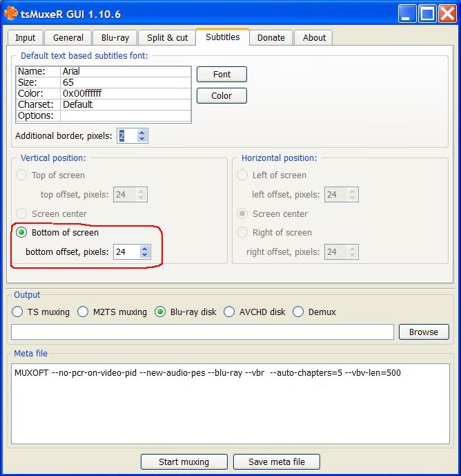Click Start muxing button
This screenshot has height=476, width=461.
184,461
